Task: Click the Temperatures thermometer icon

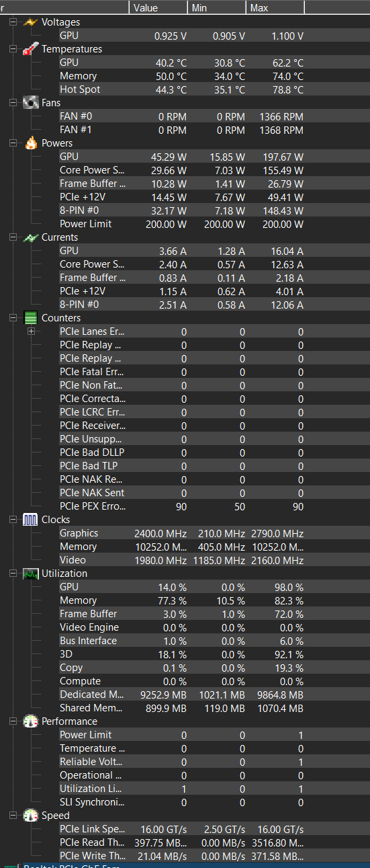Action: tap(31, 49)
